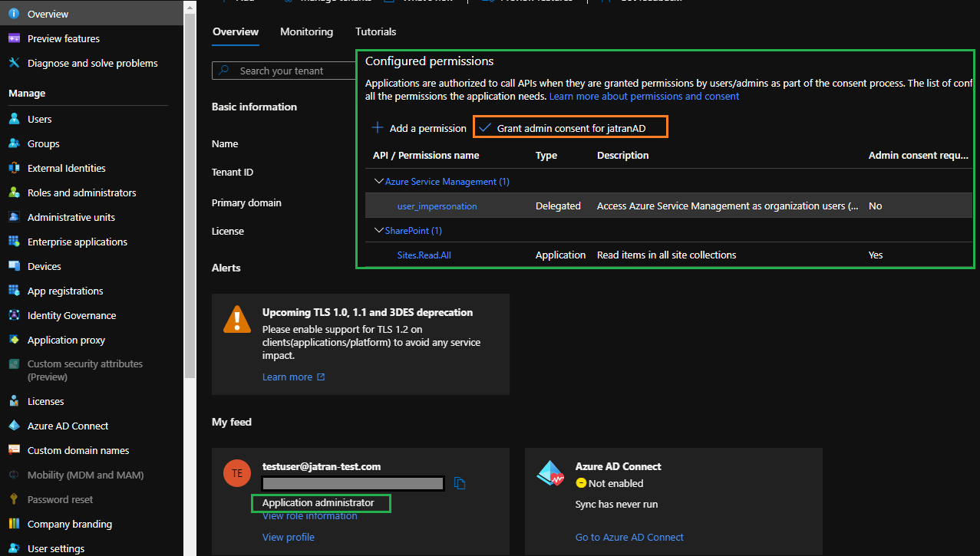Click testuser@jatran-test.com in My feed
The width and height of the screenshot is (980, 556).
click(x=322, y=466)
